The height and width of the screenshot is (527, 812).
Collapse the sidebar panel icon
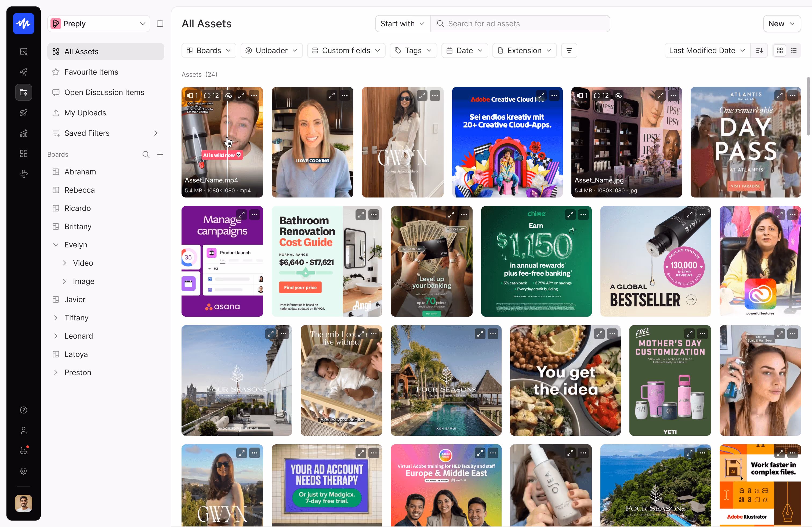[x=160, y=24]
